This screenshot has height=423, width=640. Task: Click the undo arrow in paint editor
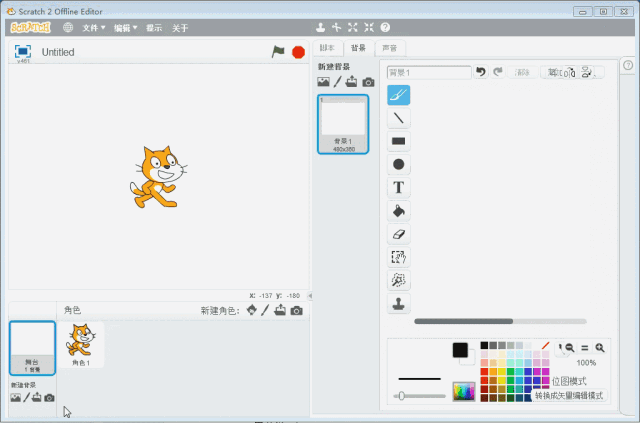(481, 72)
